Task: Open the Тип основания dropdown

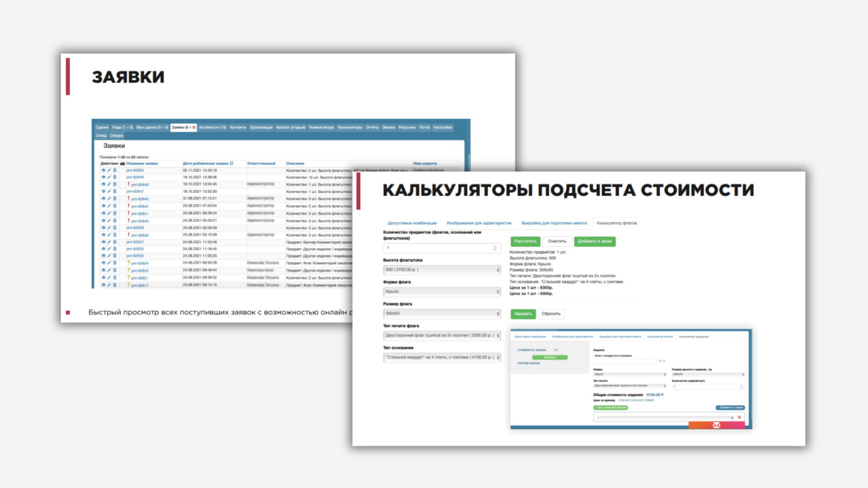Action: (442, 357)
